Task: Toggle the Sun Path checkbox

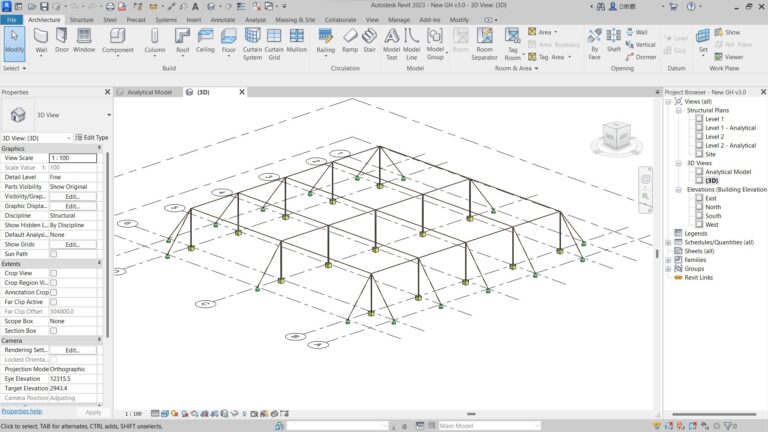Action: coord(54,254)
